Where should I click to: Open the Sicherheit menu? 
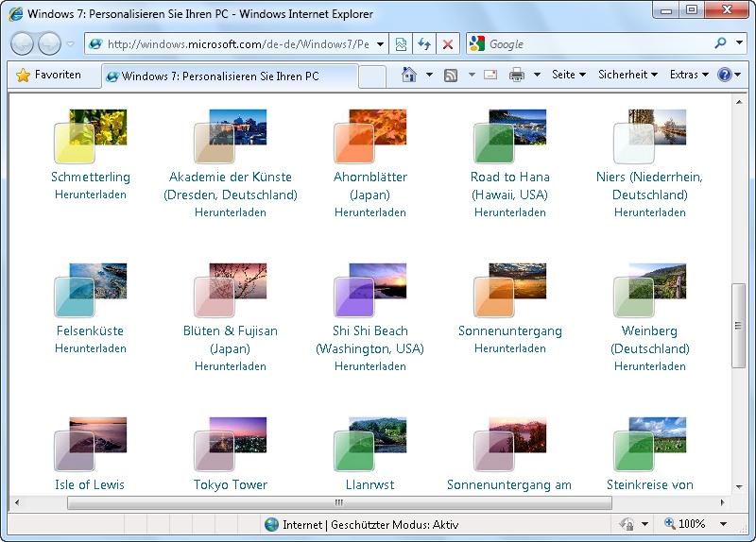click(x=627, y=75)
